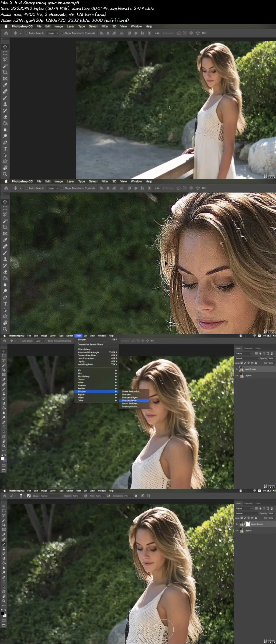This screenshot has height=644, width=276.
Task: Click lock-all padlock icon in the 00:01:02 Layers panel
Action: pos(256,363)
